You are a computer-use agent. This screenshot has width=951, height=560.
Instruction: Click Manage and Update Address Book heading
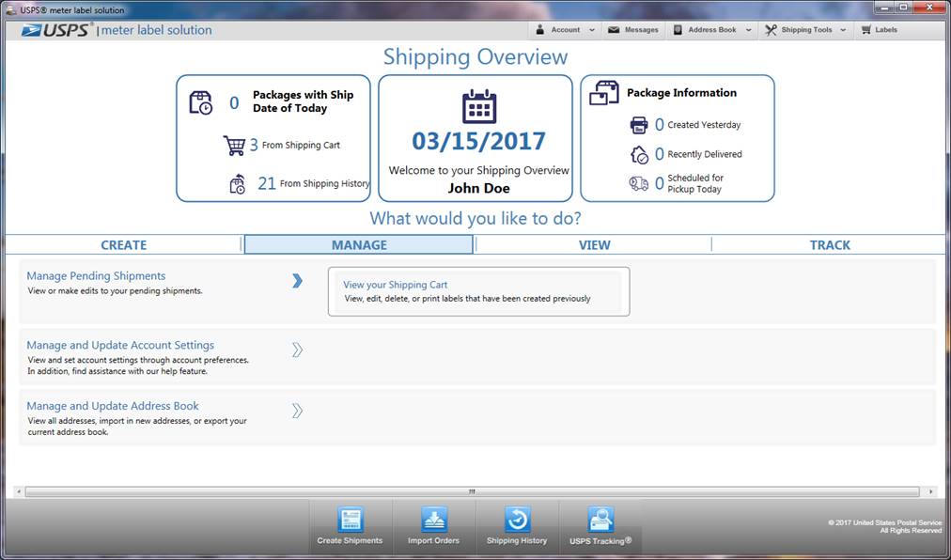pyautogui.click(x=113, y=406)
